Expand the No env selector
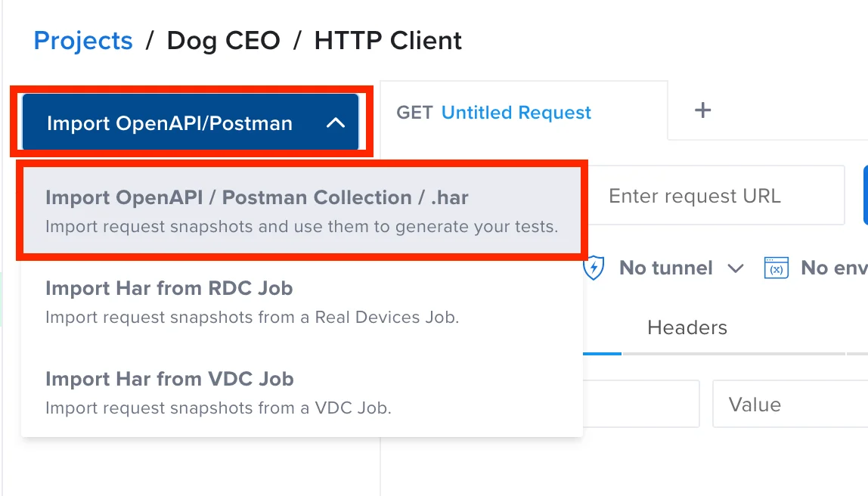 pos(832,268)
